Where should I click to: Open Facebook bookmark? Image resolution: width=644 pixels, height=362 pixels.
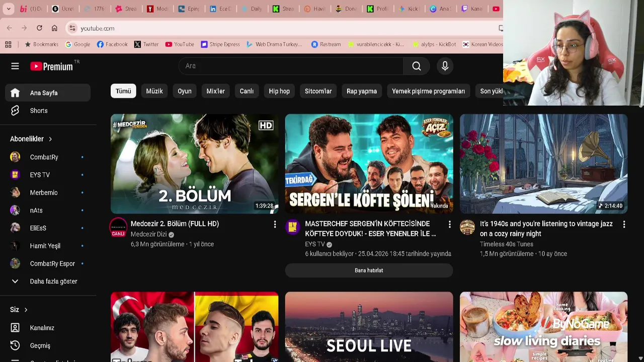point(112,44)
